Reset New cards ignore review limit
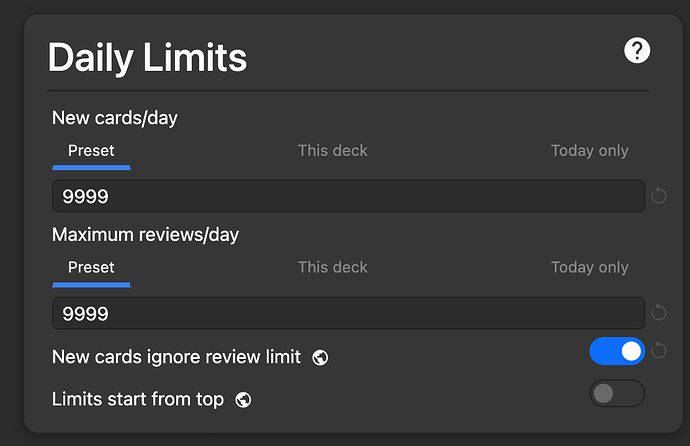690x446 pixels. [x=659, y=351]
